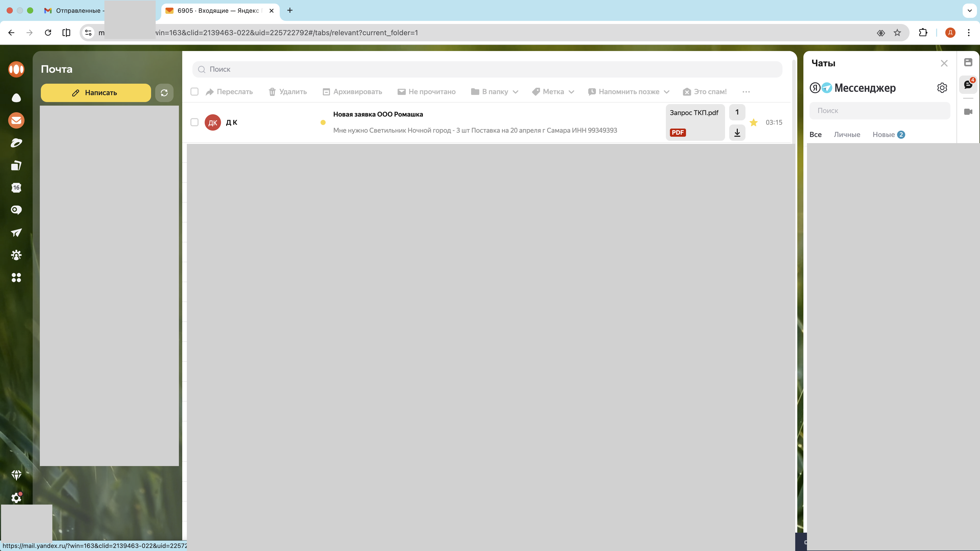This screenshot has width=980, height=551.
Task: Click the video call camera icon
Action: coord(968,111)
